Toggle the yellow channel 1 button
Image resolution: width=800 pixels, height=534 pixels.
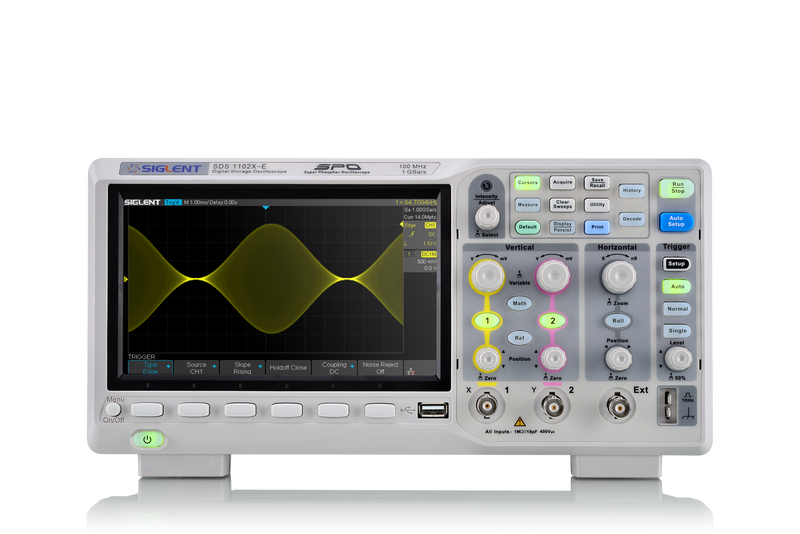tap(487, 321)
